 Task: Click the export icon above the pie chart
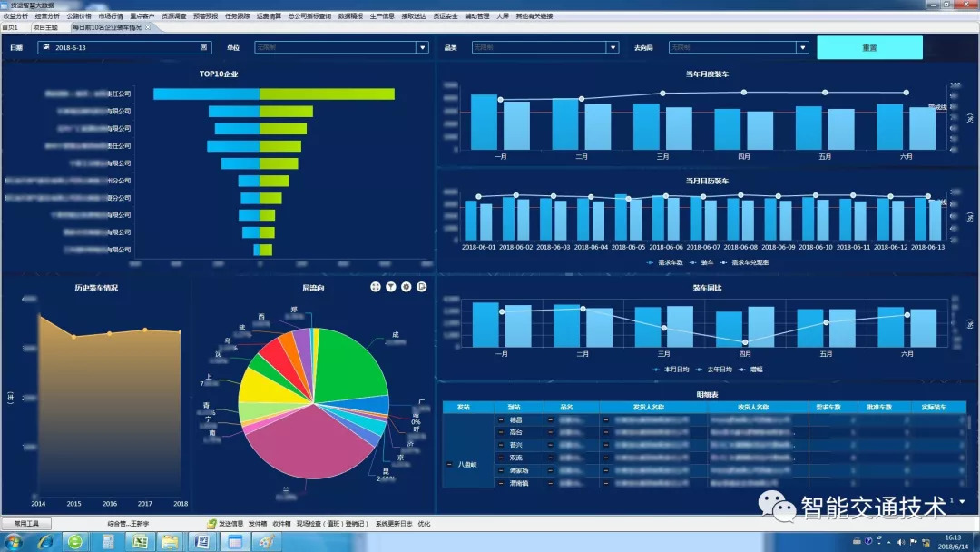point(422,287)
